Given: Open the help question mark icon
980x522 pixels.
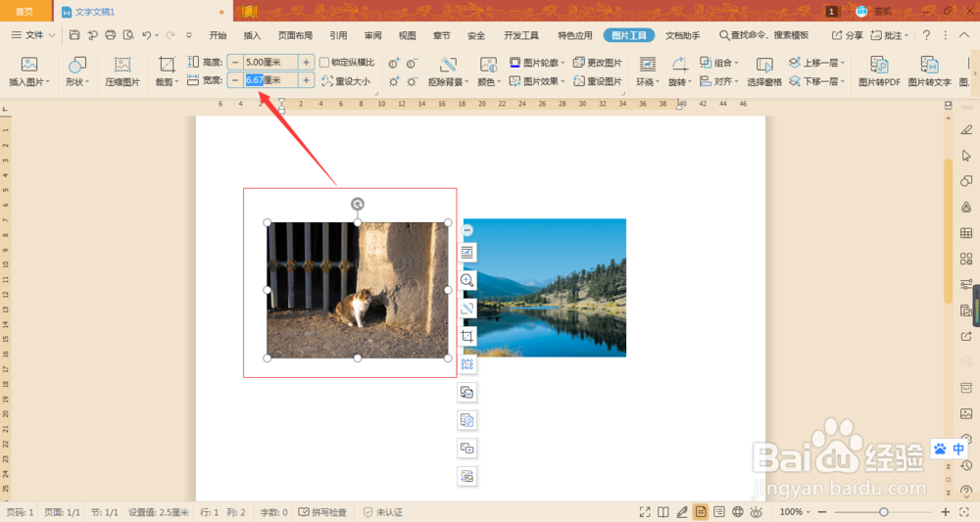Looking at the screenshot, I should click(x=926, y=35).
